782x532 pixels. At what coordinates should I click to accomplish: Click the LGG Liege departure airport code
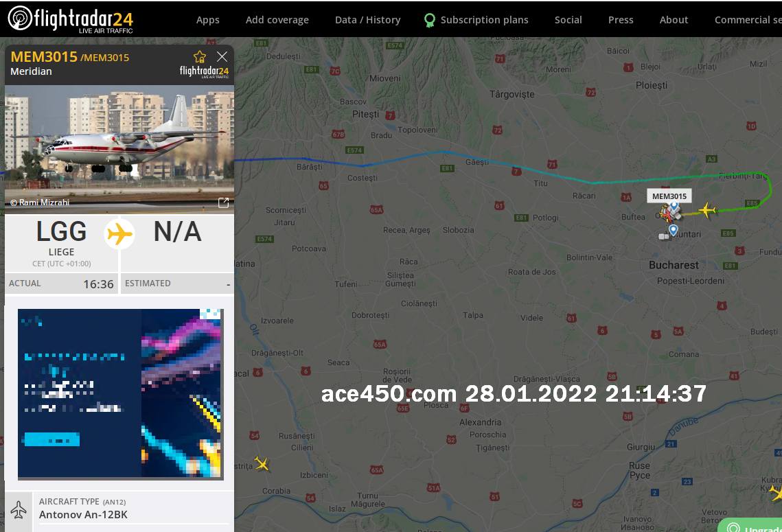coord(61,232)
